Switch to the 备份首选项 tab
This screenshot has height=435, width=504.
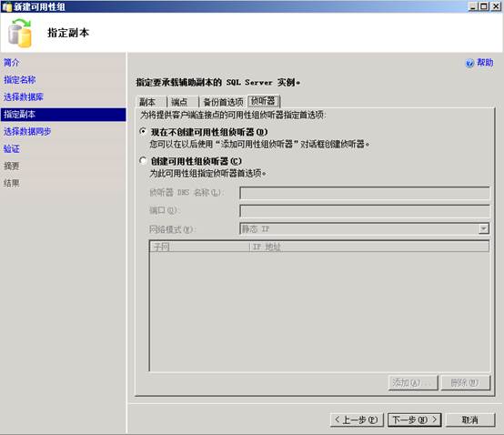[x=223, y=102]
